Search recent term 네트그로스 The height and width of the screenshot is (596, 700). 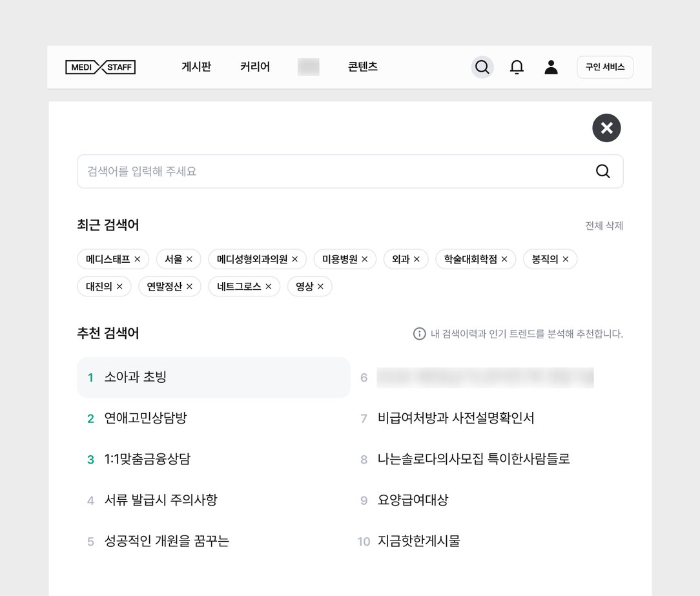pos(239,287)
